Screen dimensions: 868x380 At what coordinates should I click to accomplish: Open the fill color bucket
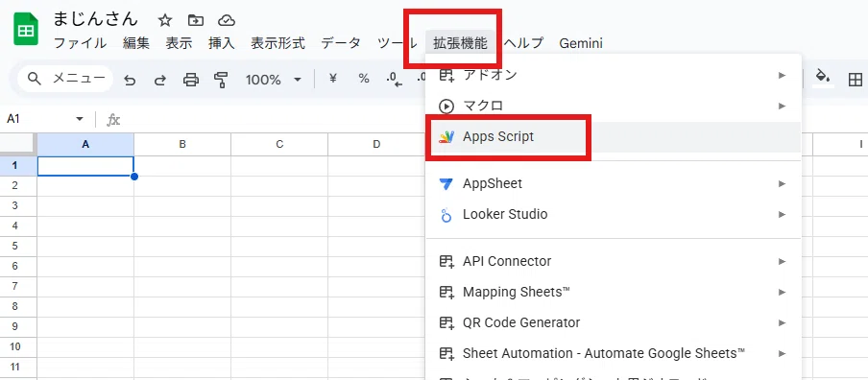tap(823, 78)
